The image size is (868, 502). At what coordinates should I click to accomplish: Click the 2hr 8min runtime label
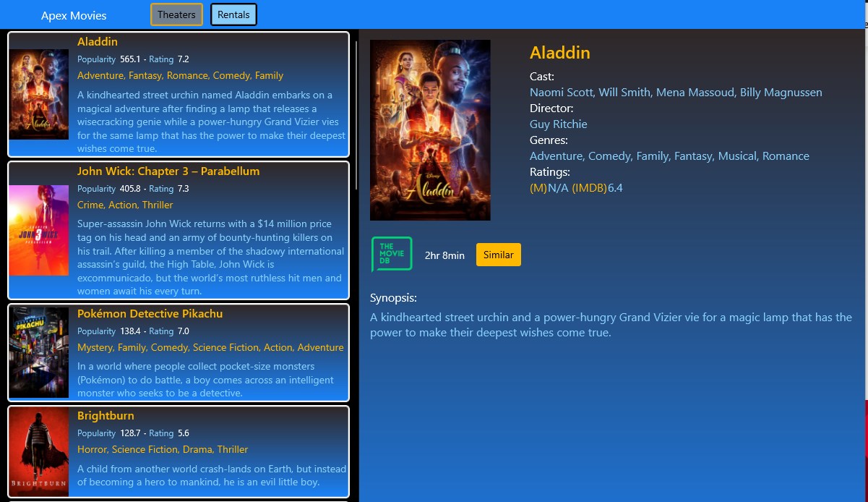[x=444, y=255]
